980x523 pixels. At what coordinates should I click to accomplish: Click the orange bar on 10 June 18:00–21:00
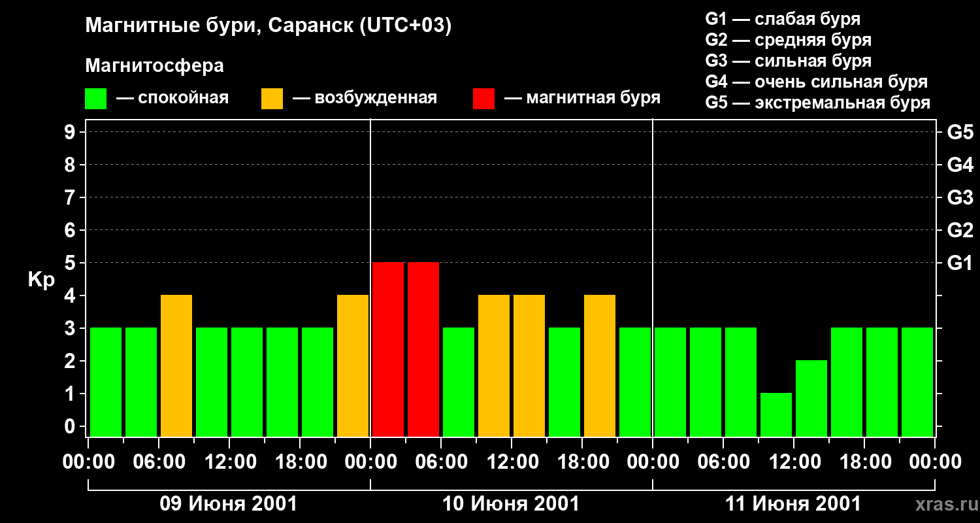click(x=600, y=365)
